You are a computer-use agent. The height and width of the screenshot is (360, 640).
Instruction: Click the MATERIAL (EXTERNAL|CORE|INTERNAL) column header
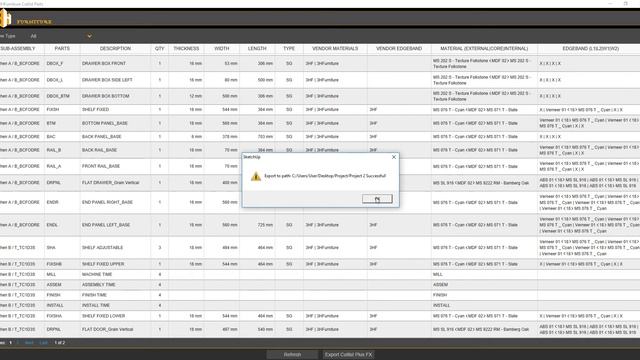[x=484, y=49]
